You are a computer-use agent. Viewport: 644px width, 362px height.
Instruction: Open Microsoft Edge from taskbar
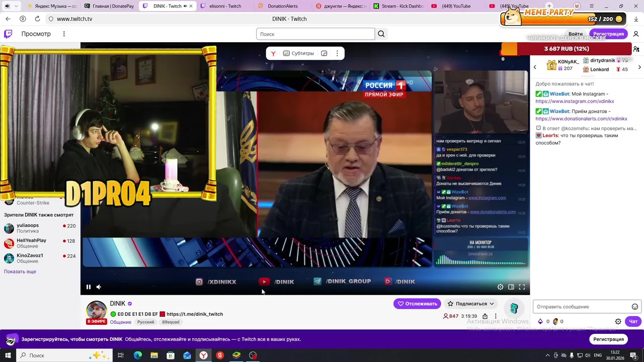coord(138,355)
